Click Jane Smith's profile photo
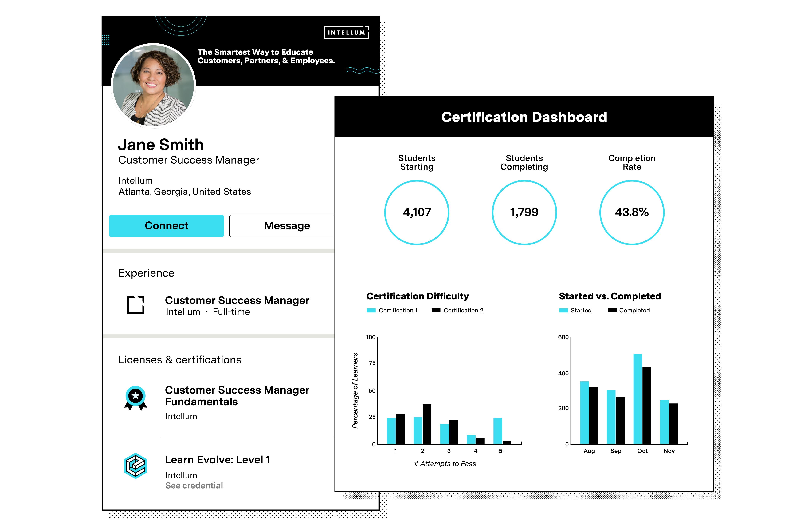The width and height of the screenshot is (812, 531). pyautogui.click(x=153, y=85)
